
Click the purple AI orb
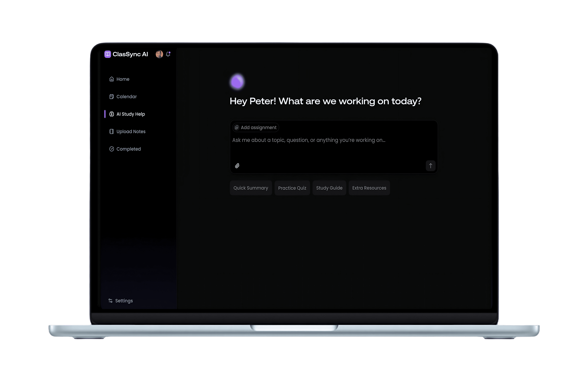(x=237, y=82)
